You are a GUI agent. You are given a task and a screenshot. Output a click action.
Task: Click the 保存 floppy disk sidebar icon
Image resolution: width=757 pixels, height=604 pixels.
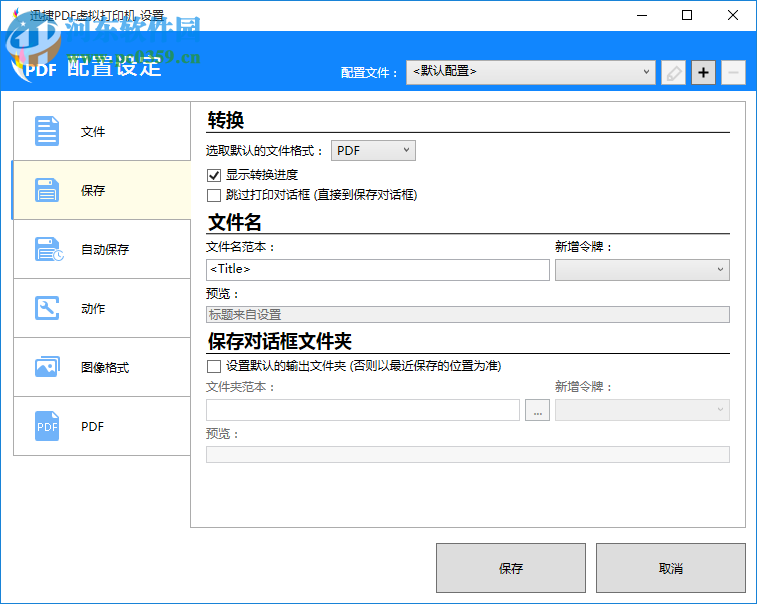(47, 190)
